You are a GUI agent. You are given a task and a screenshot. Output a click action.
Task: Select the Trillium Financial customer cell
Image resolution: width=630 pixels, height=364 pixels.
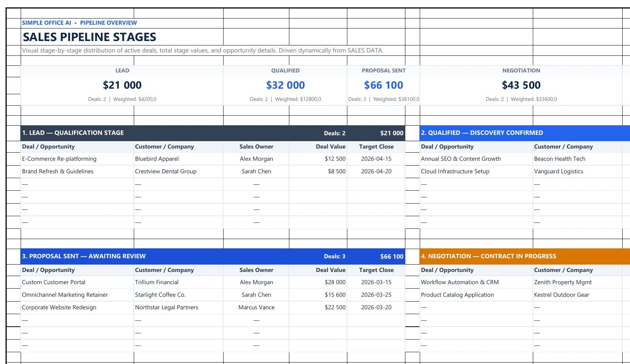click(x=178, y=282)
